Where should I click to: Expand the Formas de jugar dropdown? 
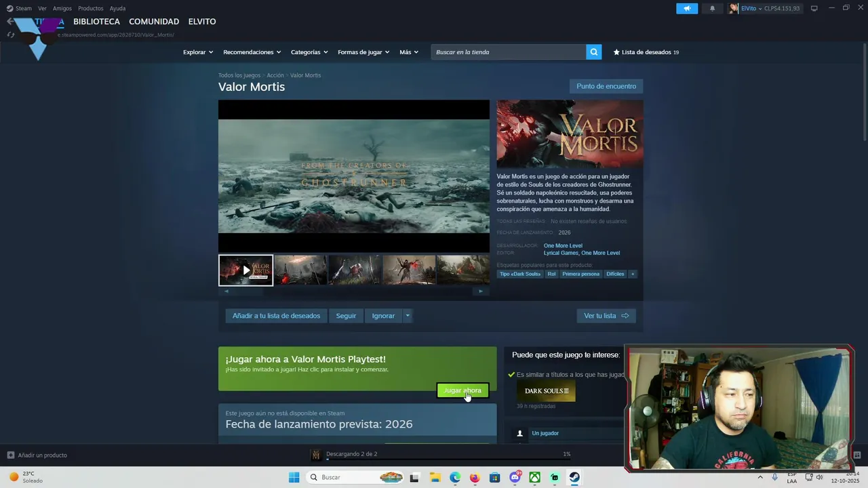(x=363, y=52)
